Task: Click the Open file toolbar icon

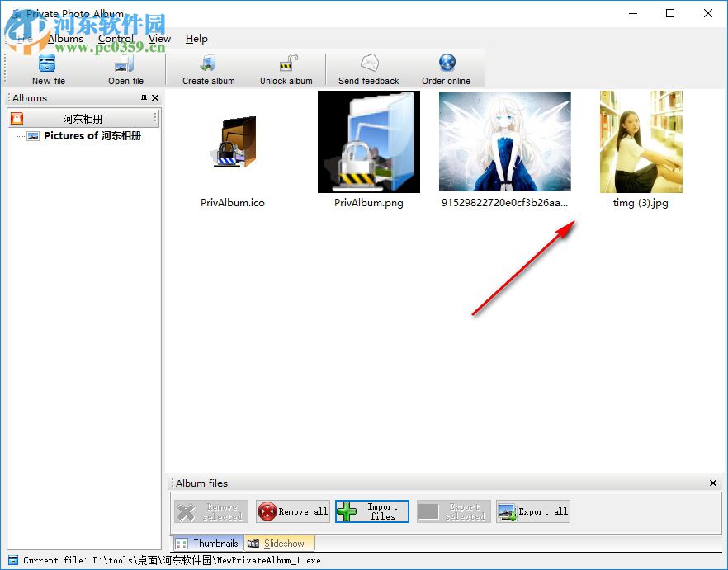Action: pyautogui.click(x=125, y=64)
